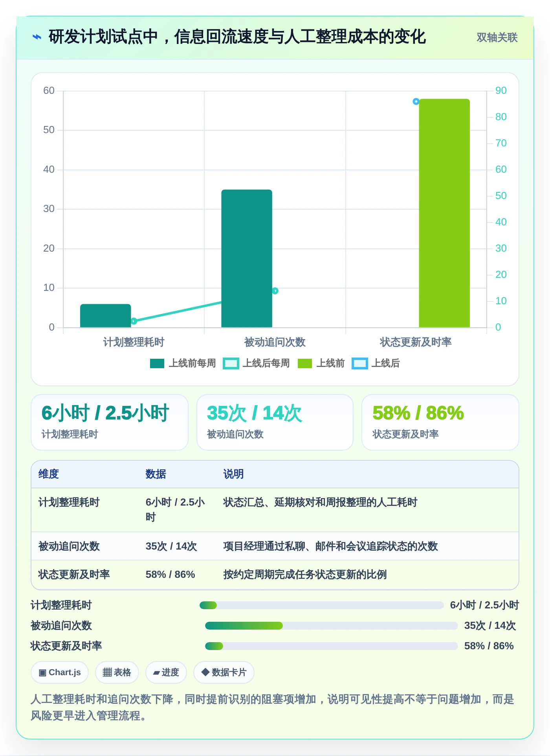Click the teal line point at 计划整理耗时

tap(134, 321)
